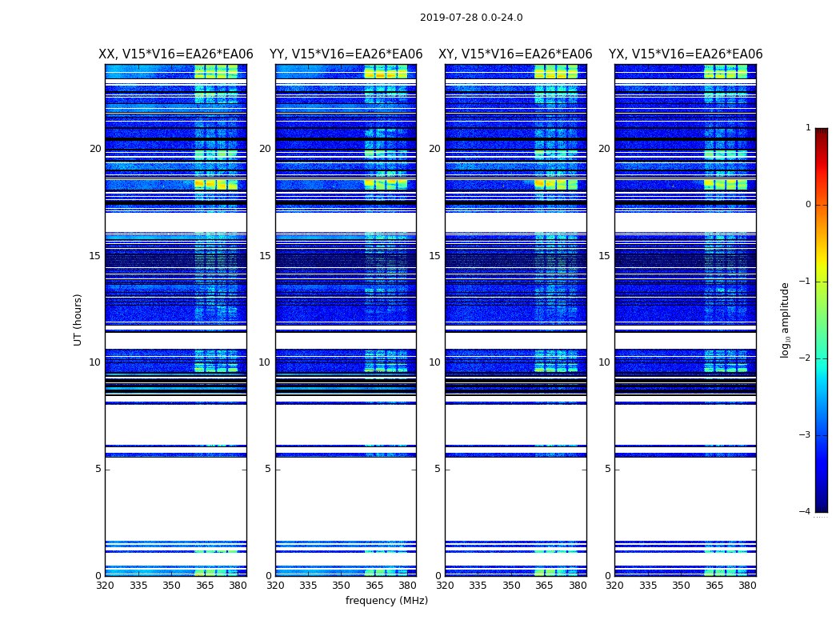Click the 15 hour tick beside YX panel
840x640 pixels.
click(604, 256)
